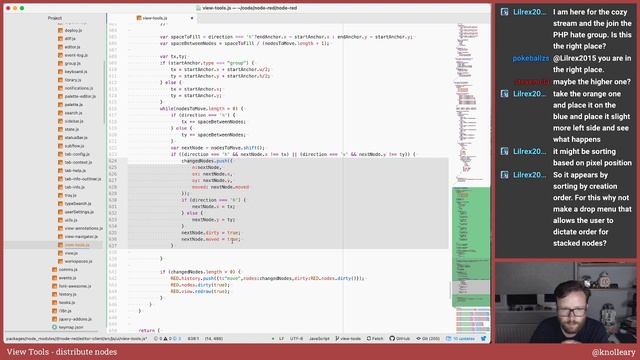Click the LF line-ending selector
640x360 pixels.
point(281,339)
